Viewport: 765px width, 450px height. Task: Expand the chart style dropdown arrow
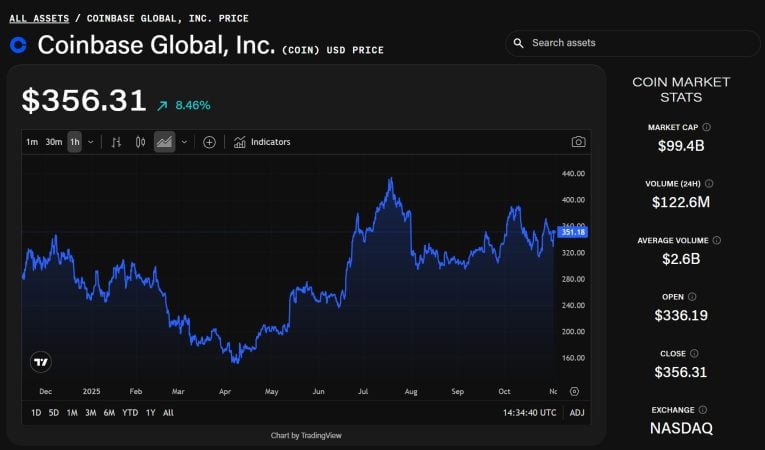(x=184, y=142)
